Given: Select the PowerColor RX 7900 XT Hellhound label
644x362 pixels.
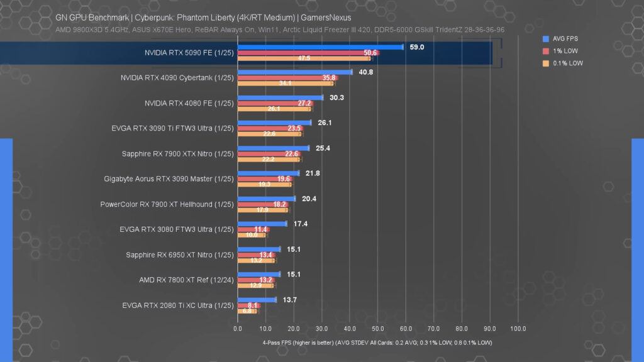Looking at the screenshot, I should click(x=167, y=204).
